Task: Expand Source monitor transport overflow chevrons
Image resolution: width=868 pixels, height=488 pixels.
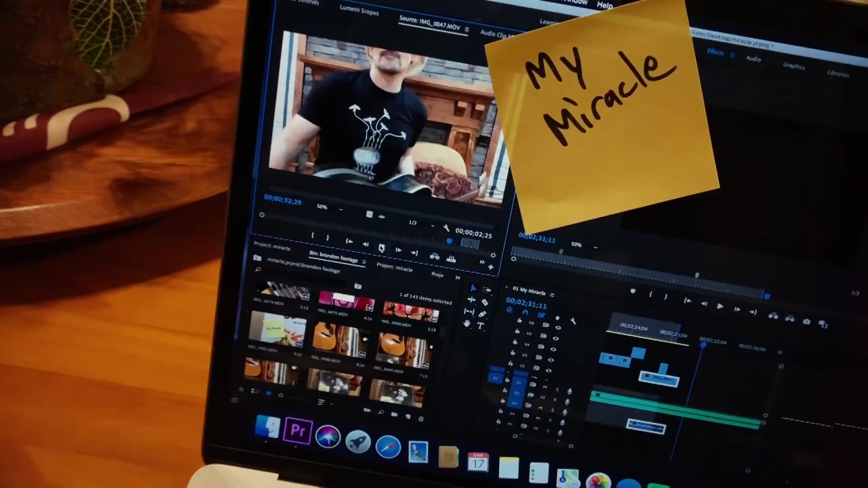Action: point(482,263)
